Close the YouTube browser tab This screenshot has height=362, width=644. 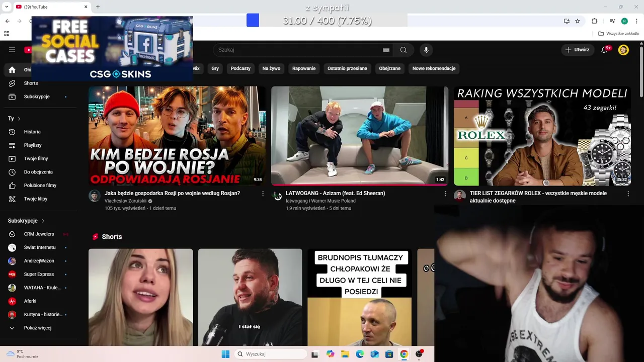tap(86, 7)
